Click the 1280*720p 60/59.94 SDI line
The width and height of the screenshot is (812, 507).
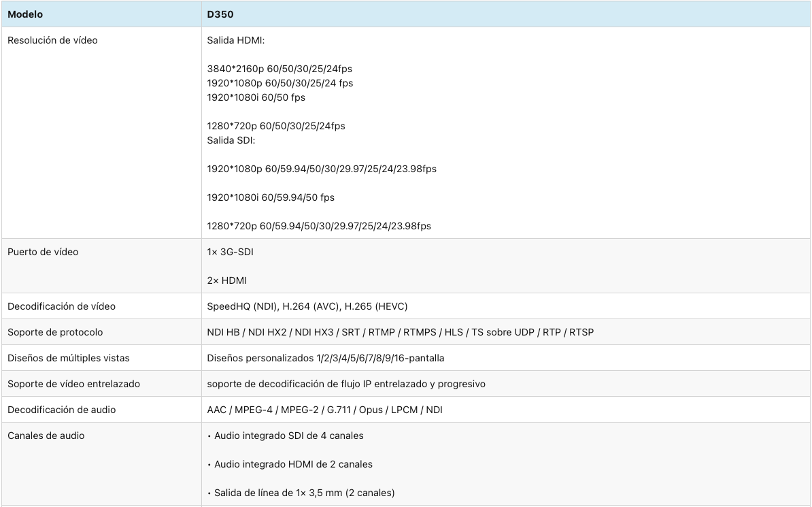tap(318, 226)
